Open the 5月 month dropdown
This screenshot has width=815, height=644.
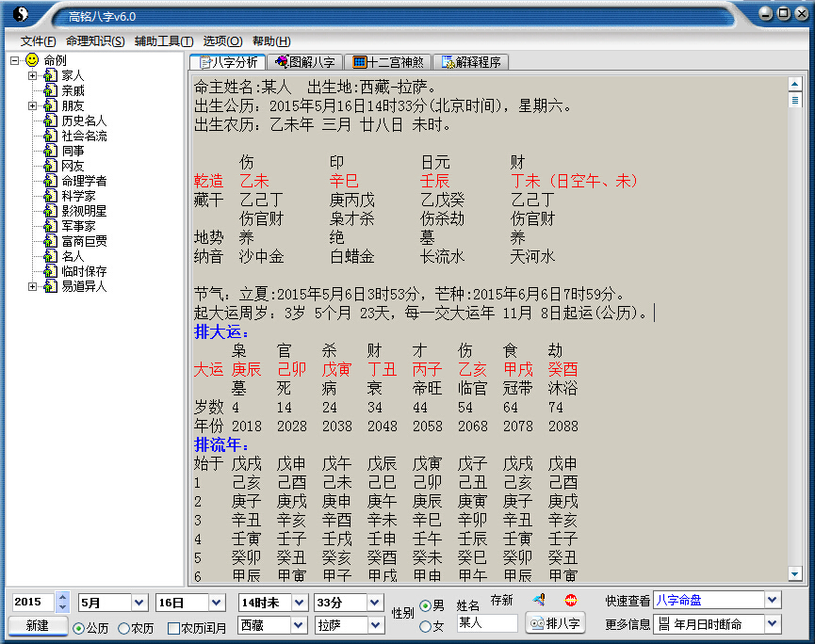139,603
